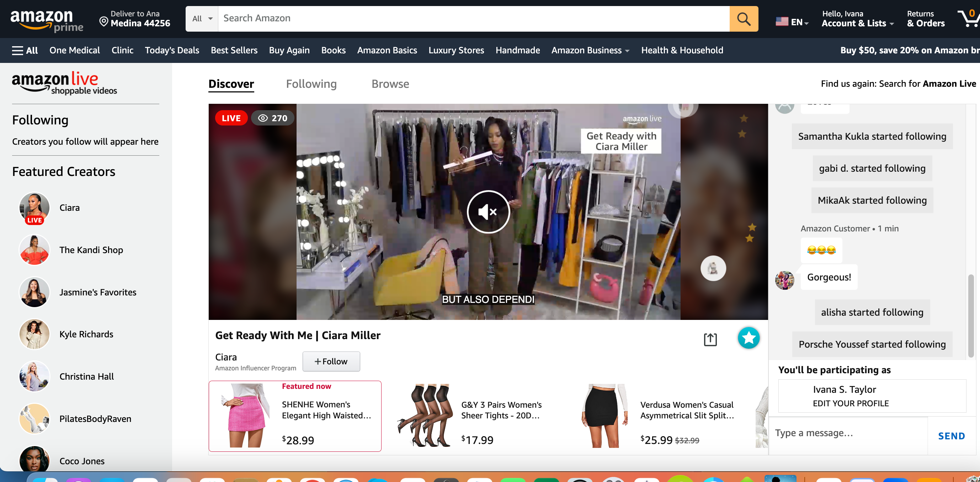The image size is (980, 482).
Task: Click the delivery location pin icon
Action: (103, 21)
